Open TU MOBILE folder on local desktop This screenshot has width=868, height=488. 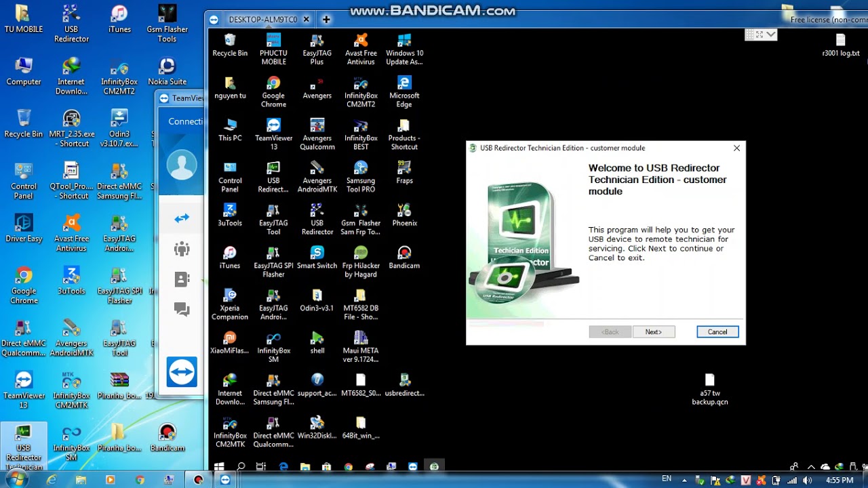coord(24,19)
